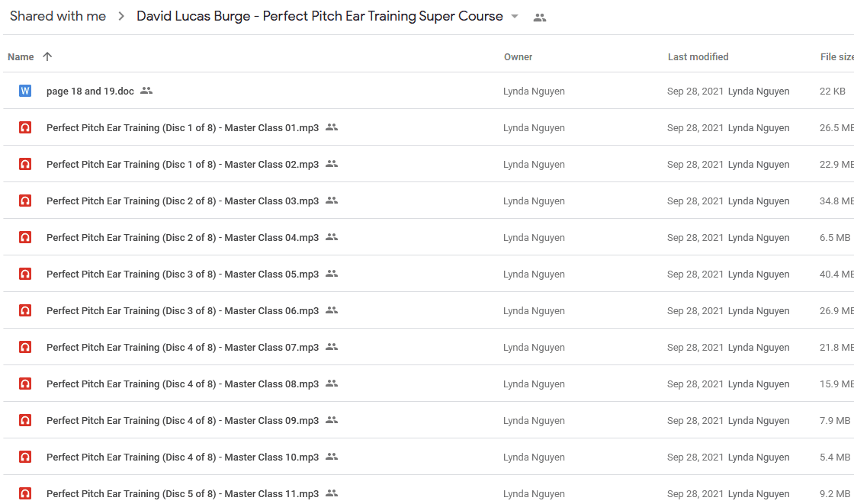The height and width of the screenshot is (504, 854).
Task: Click the shared icon next to page 18 and 19.doc
Action: [146, 91]
